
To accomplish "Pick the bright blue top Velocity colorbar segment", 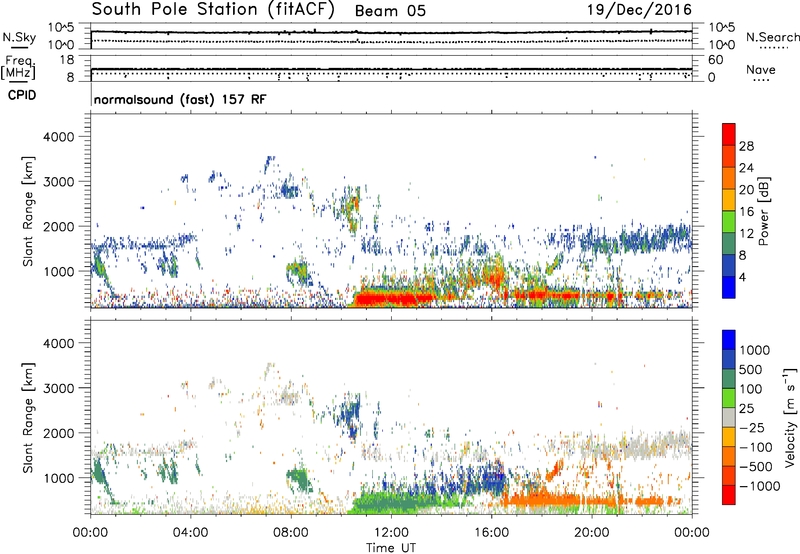I will (729, 340).
